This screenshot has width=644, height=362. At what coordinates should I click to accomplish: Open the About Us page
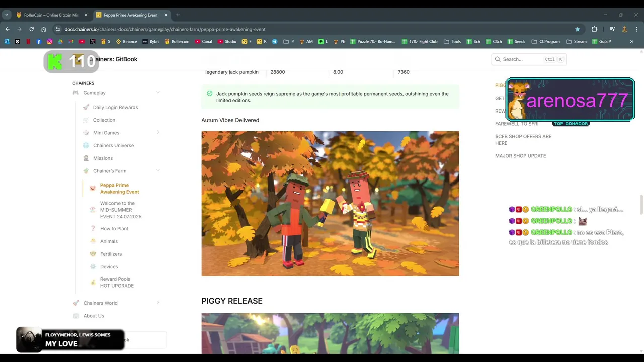pyautogui.click(x=94, y=316)
